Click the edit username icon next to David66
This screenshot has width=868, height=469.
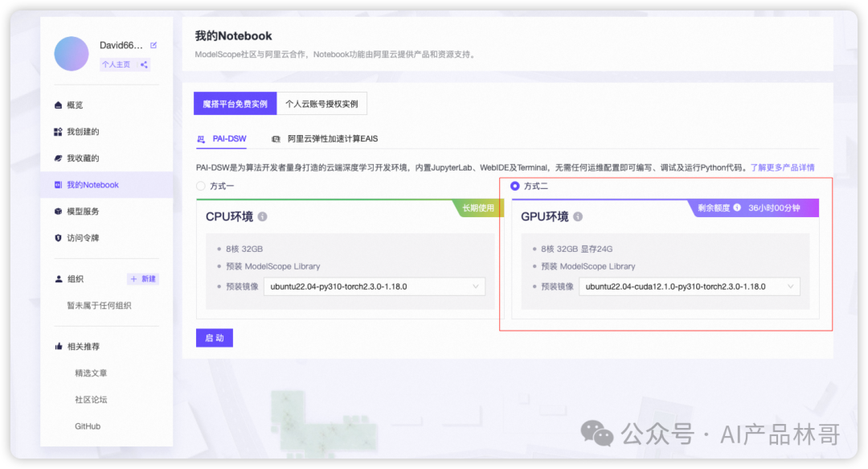click(154, 46)
